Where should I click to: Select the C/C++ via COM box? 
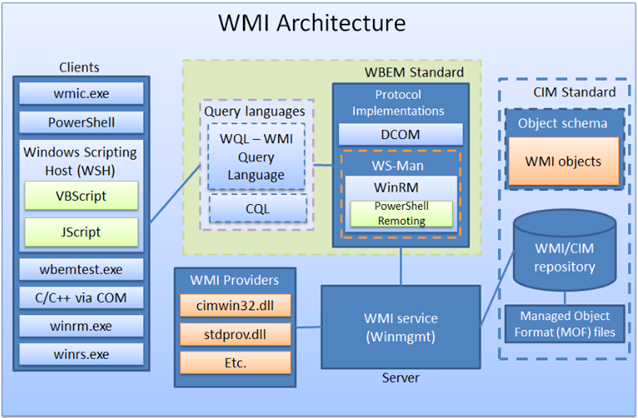click(81, 298)
